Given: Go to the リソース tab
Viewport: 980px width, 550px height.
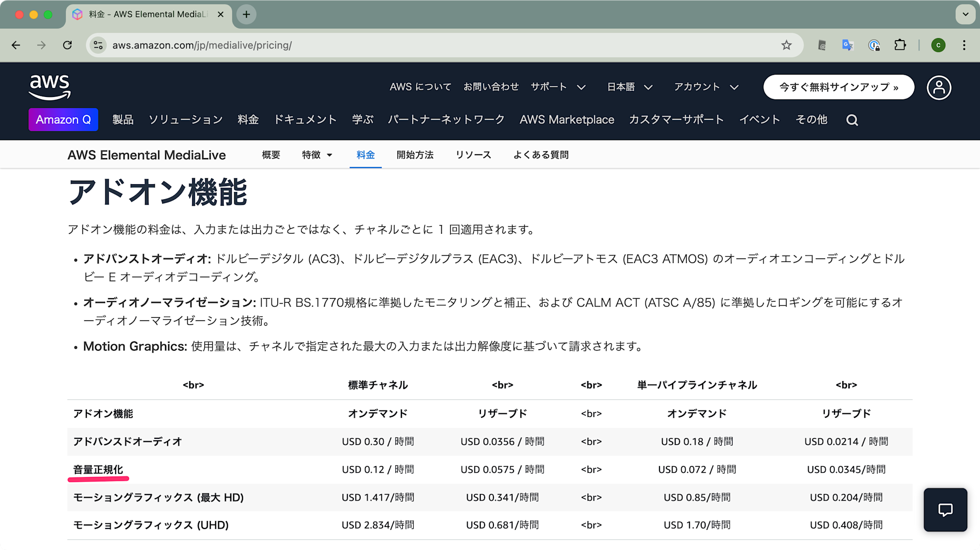Looking at the screenshot, I should [473, 155].
